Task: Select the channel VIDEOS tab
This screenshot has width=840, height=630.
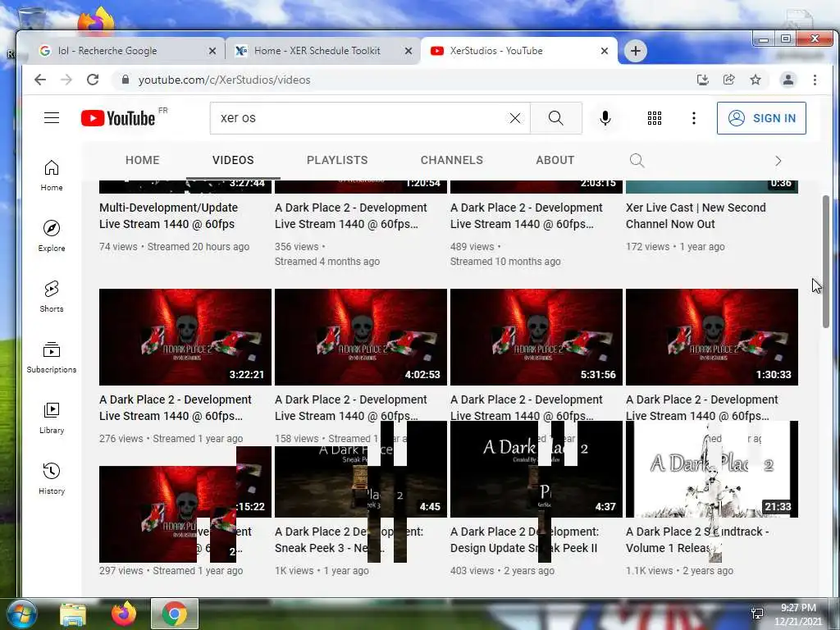Action: [233, 160]
